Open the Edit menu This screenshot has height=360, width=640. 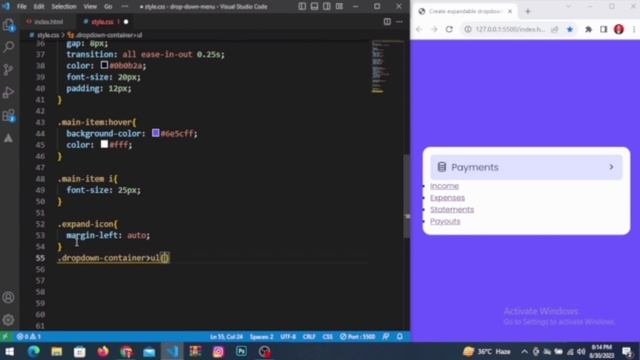click(39, 7)
